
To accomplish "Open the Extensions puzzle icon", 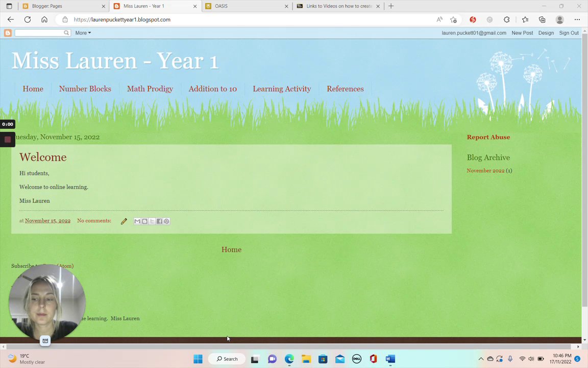I will (x=507, y=19).
